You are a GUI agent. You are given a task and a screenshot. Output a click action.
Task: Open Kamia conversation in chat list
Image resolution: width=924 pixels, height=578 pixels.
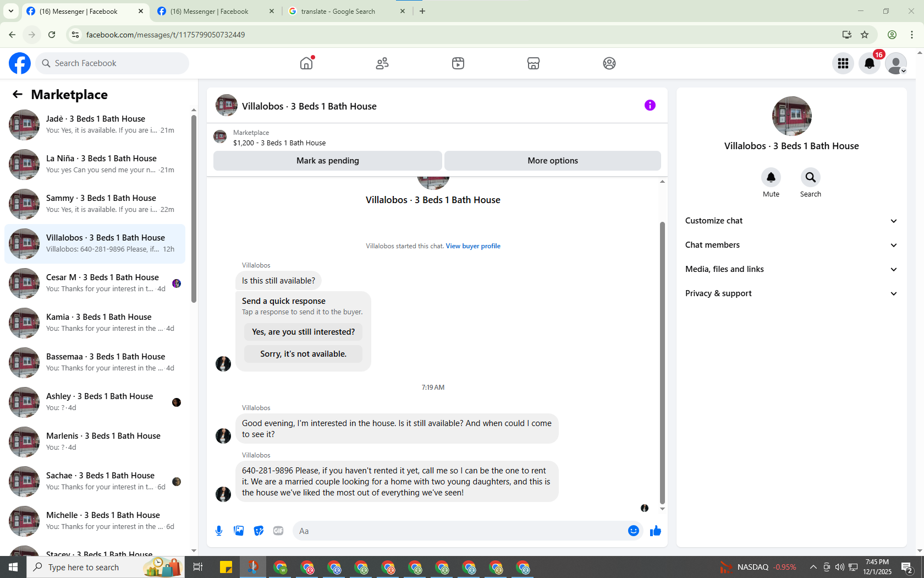[x=95, y=323]
